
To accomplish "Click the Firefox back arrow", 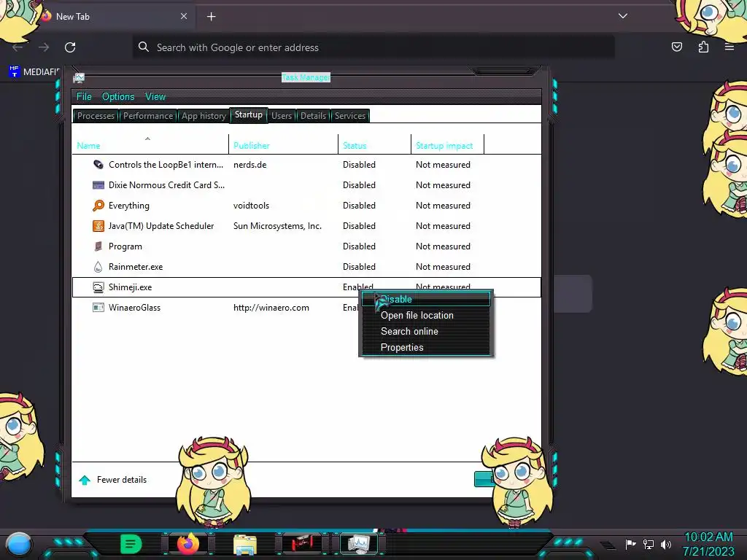I will click(x=18, y=47).
